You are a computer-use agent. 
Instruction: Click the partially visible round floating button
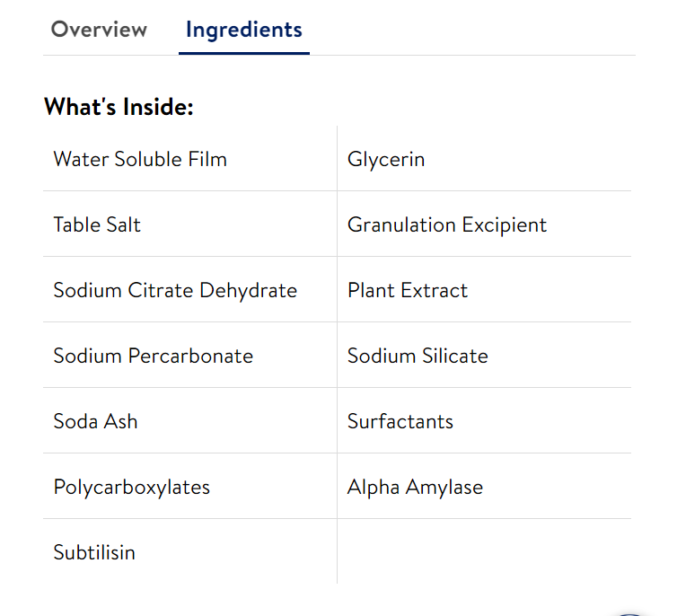[x=629, y=614]
